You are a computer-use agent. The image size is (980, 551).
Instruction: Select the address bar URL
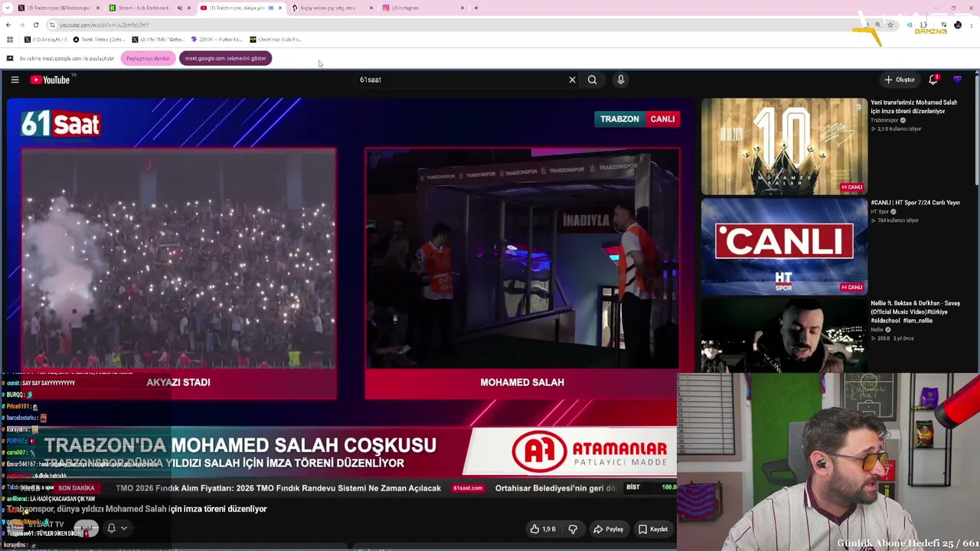pos(104,25)
